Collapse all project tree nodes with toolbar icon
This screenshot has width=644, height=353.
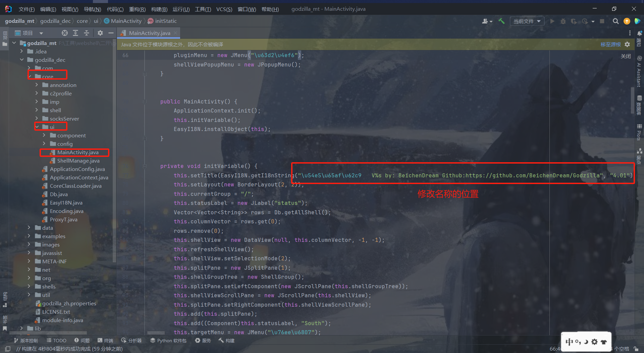(x=87, y=33)
